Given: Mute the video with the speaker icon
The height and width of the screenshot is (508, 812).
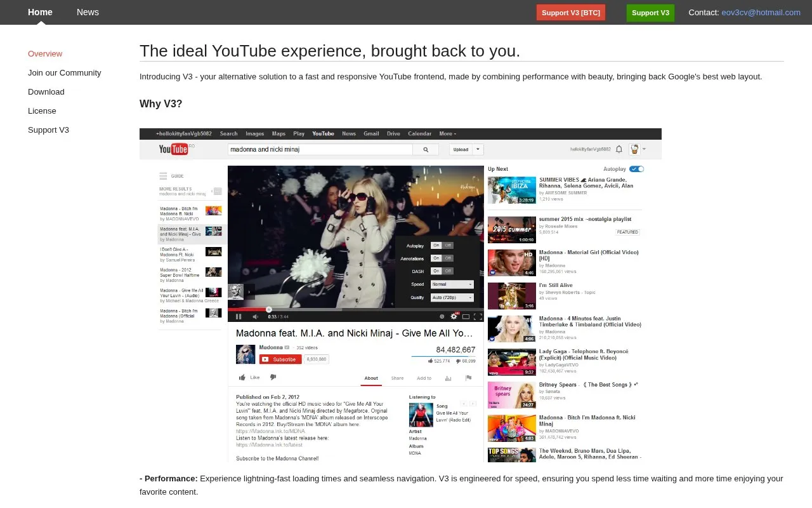Looking at the screenshot, I should tap(255, 316).
